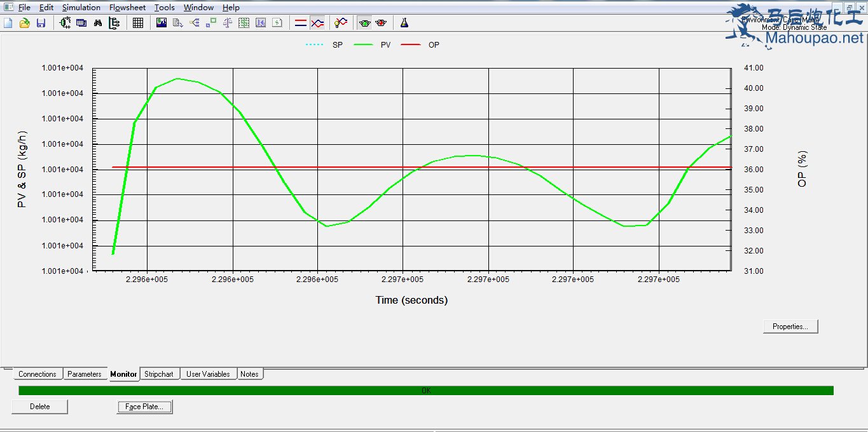The image size is (868, 432).
Task: Toggle the Dynamic mode icon
Action: [x=317, y=23]
